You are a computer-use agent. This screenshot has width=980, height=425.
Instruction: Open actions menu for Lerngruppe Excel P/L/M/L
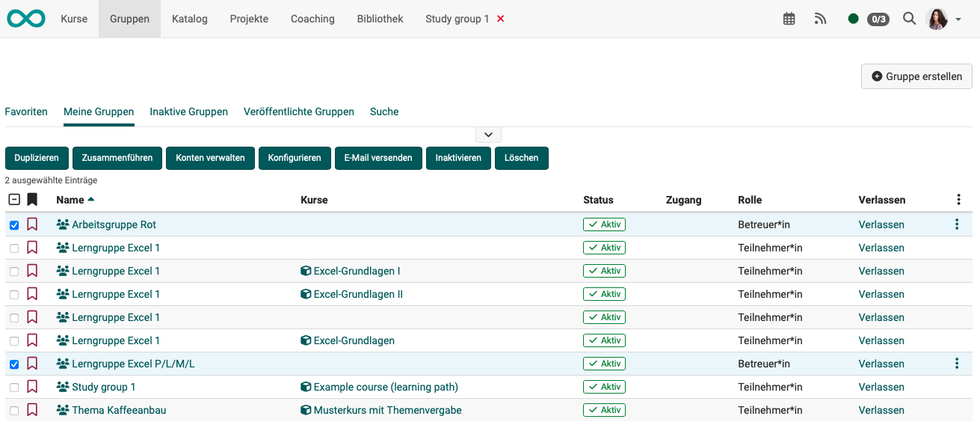[x=957, y=364]
